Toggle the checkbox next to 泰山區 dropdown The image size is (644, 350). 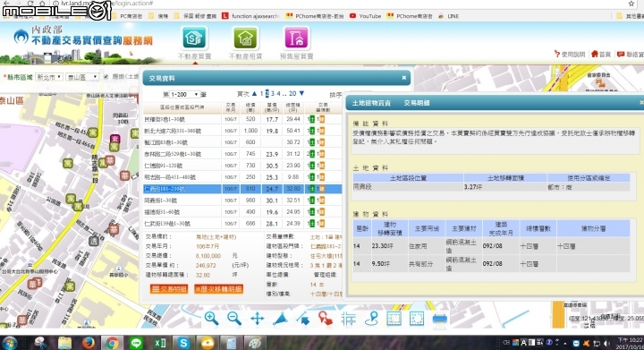[106, 77]
